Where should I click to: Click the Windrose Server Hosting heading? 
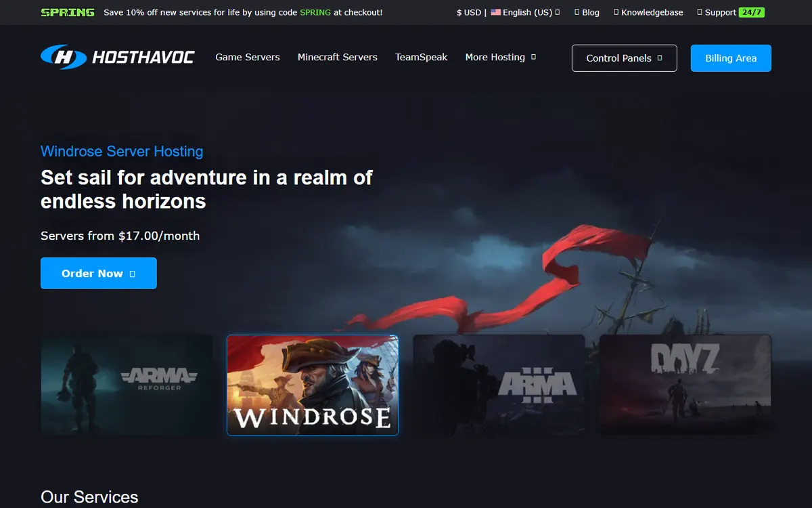tap(122, 151)
